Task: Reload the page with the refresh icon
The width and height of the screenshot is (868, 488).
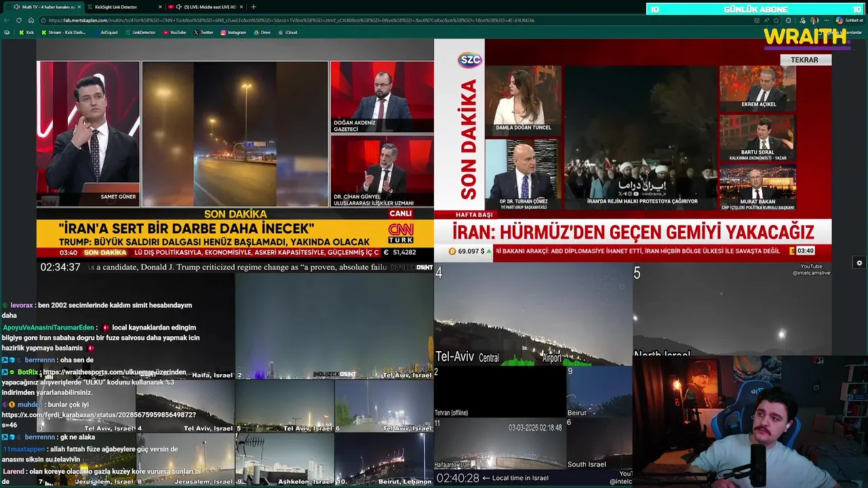Action: [19, 20]
